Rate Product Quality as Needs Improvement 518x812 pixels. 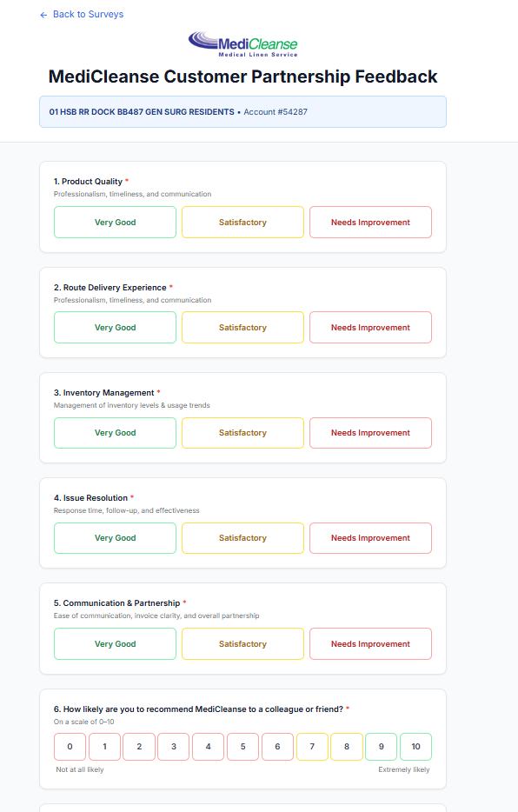pos(370,223)
